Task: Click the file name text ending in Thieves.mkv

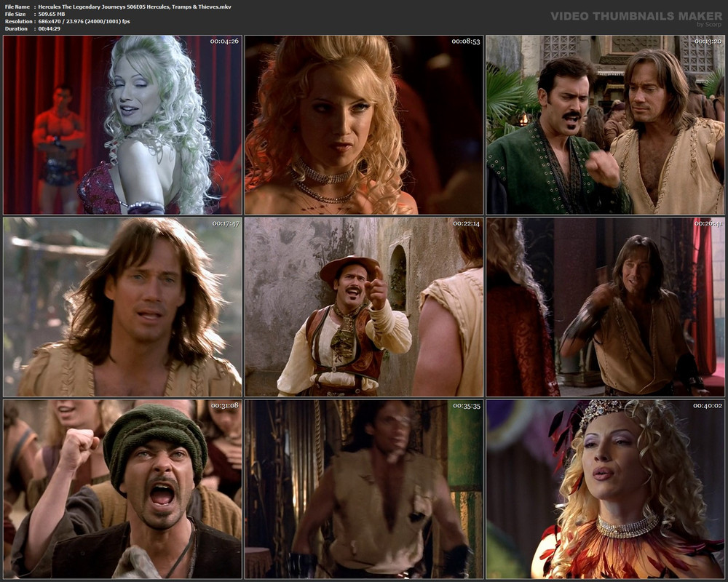Action: [x=135, y=7]
